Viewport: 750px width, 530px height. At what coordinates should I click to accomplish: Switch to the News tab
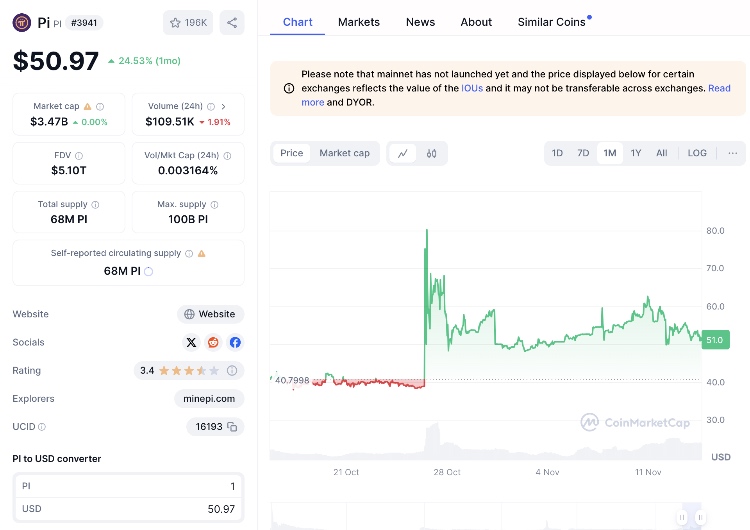tap(420, 22)
